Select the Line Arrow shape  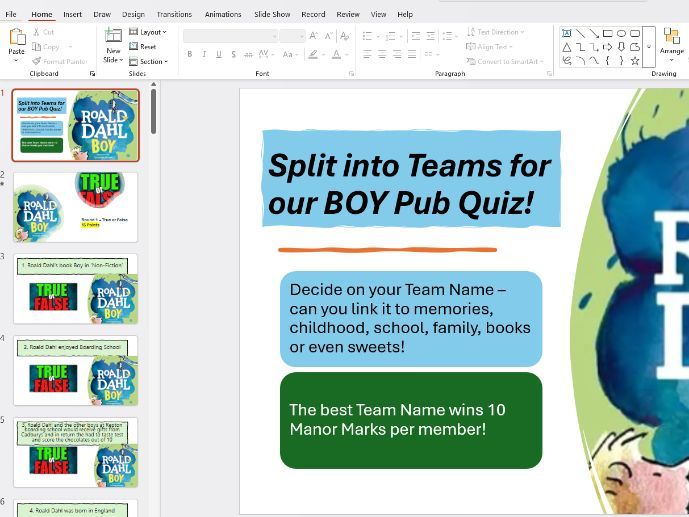pyautogui.click(x=594, y=33)
